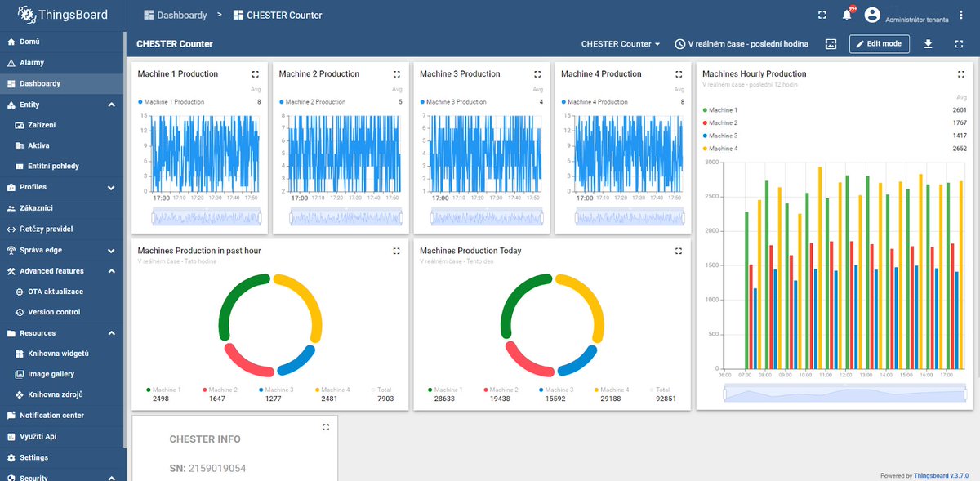Click Machine 1 Production chart range slider

(206, 218)
